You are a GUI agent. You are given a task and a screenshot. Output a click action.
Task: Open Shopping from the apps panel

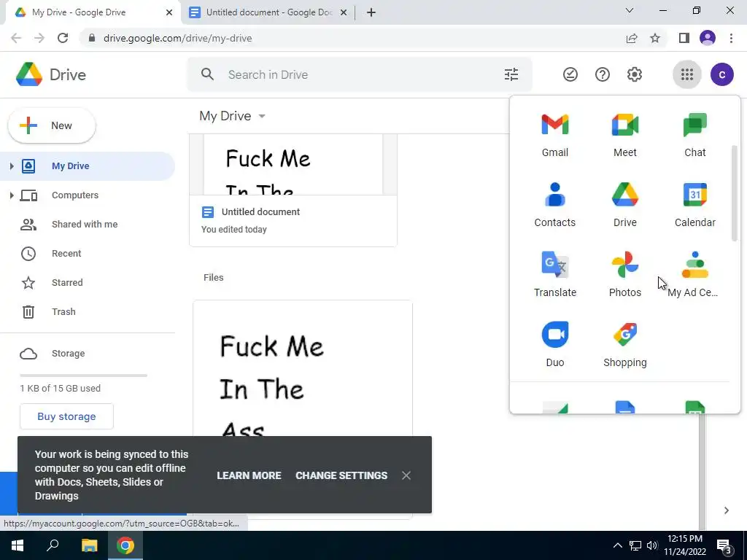[x=624, y=345]
